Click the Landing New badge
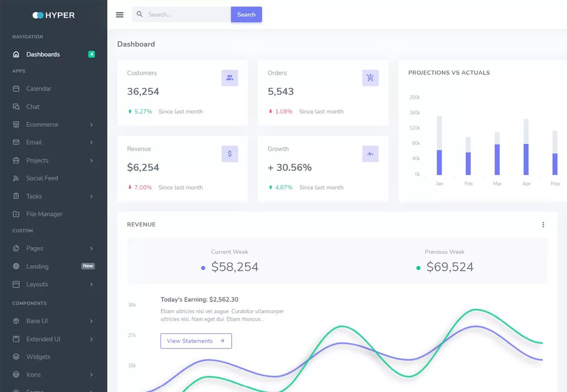Screen dimensions: 567x392 (x=88, y=266)
